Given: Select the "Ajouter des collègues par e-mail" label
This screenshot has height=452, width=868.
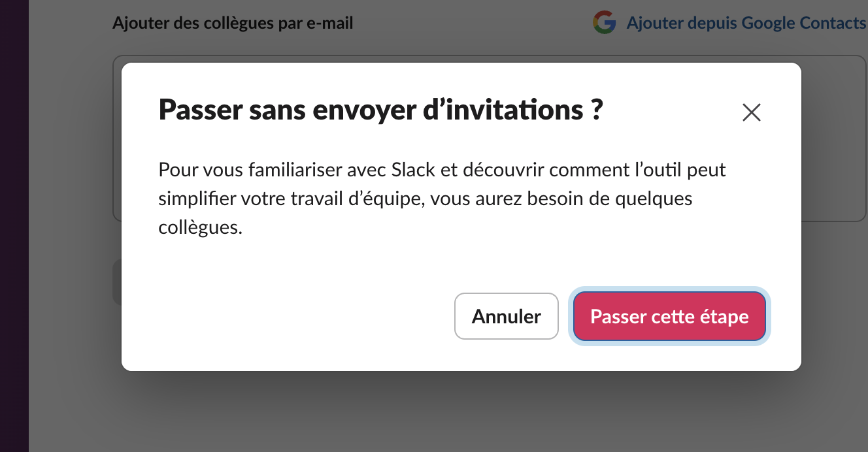Looking at the screenshot, I should click(233, 24).
